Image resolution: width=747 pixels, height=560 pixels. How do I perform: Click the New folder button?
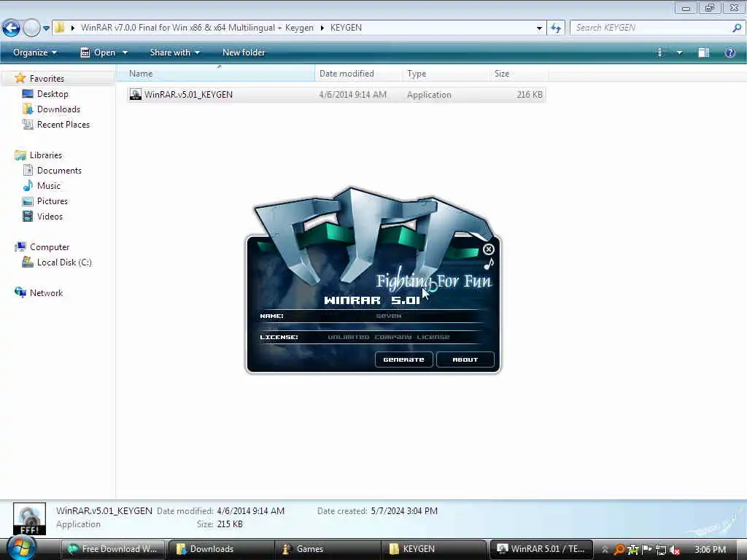(244, 52)
